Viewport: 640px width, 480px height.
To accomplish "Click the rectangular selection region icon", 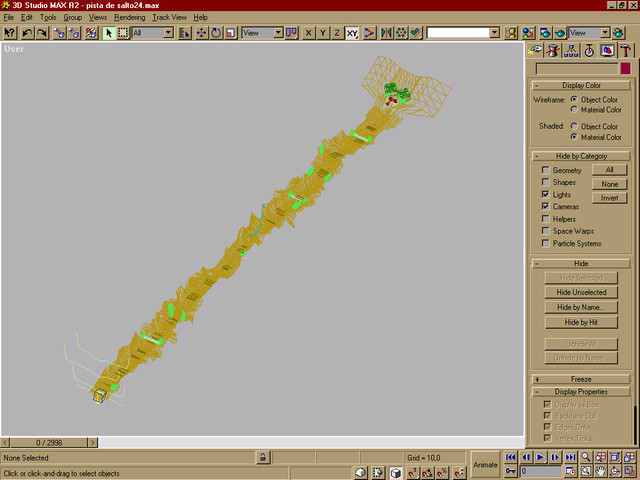I will point(123,33).
